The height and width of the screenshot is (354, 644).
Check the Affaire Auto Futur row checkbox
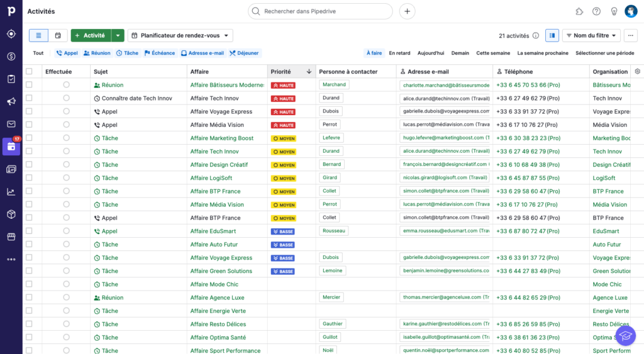pyautogui.click(x=29, y=245)
